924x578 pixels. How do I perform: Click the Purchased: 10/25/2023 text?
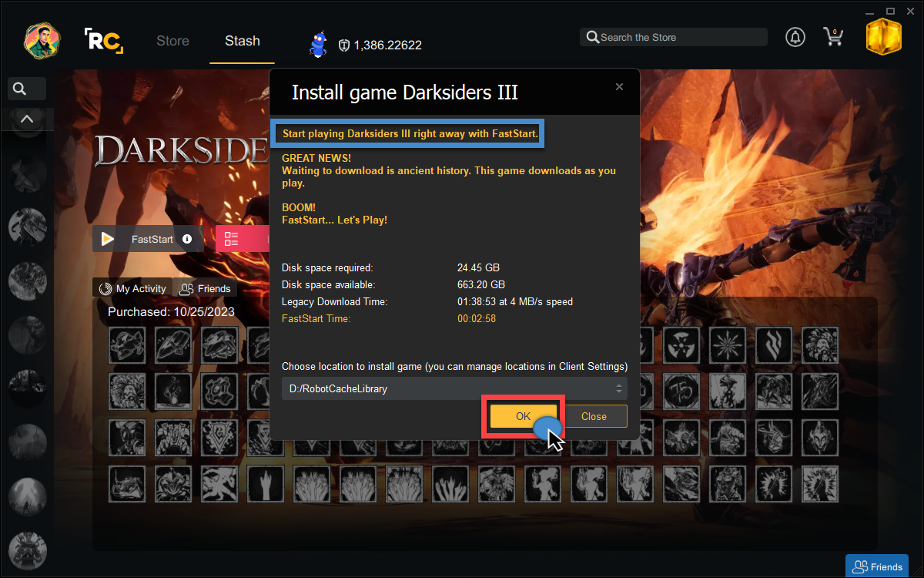(x=171, y=312)
